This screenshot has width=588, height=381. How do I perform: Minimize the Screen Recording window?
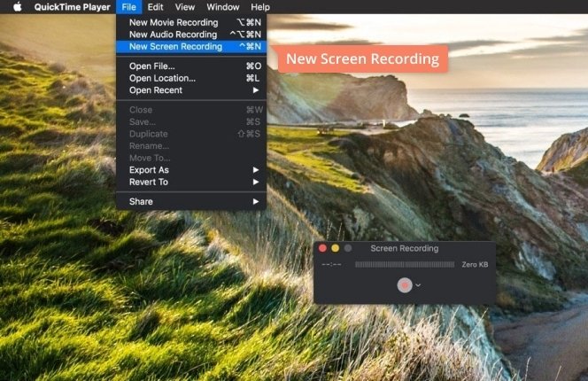point(336,248)
